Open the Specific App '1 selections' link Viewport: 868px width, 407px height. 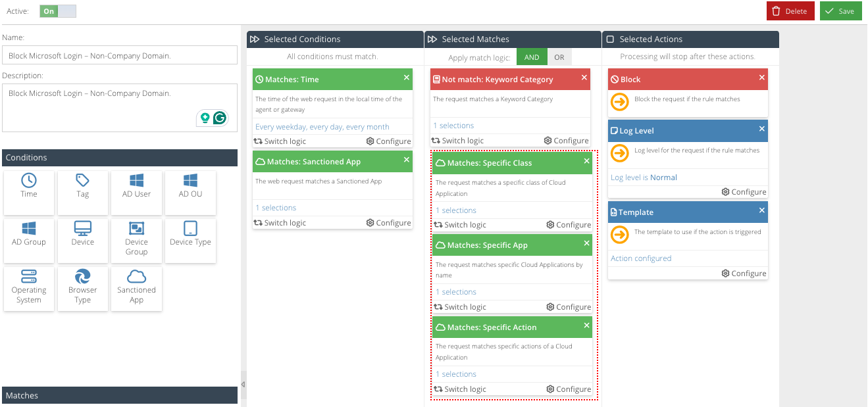pos(456,292)
